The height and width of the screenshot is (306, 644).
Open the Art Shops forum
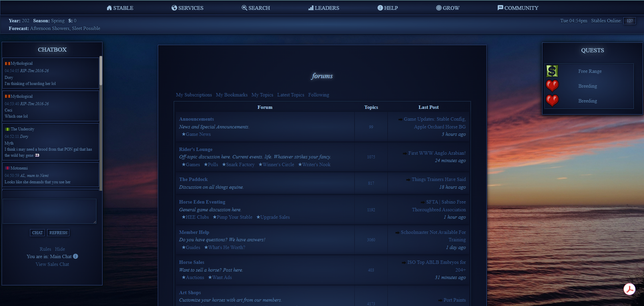190,292
